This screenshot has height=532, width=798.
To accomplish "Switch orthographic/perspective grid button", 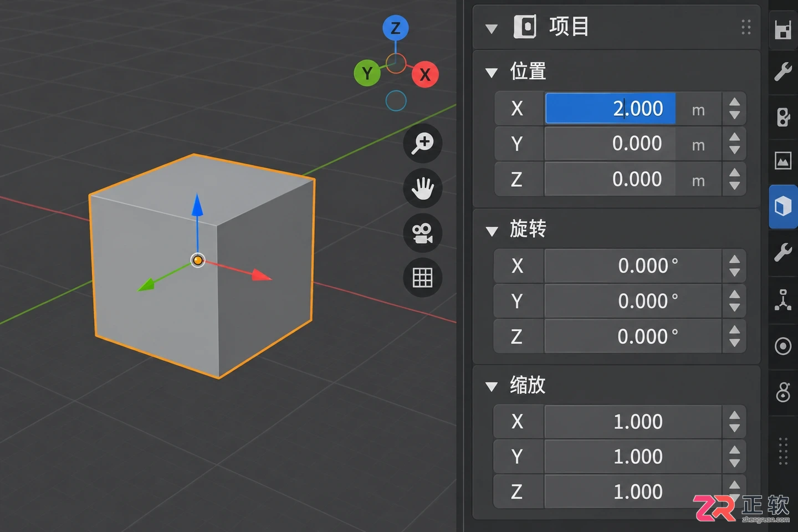I will point(422,278).
